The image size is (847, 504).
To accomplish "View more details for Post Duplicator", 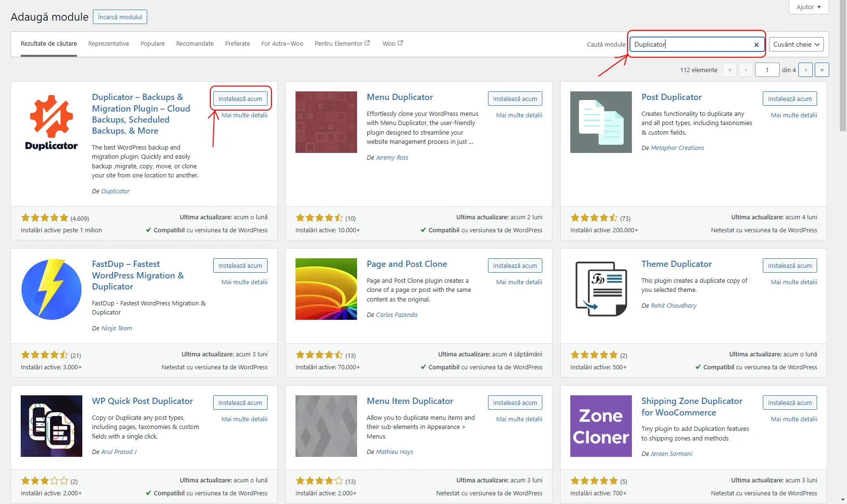I will [794, 115].
